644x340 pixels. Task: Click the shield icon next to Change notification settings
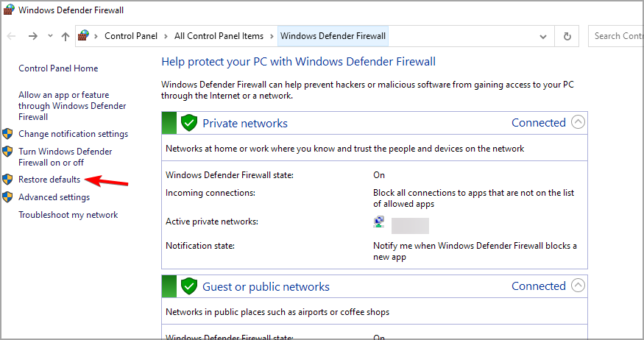click(x=7, y=134)
